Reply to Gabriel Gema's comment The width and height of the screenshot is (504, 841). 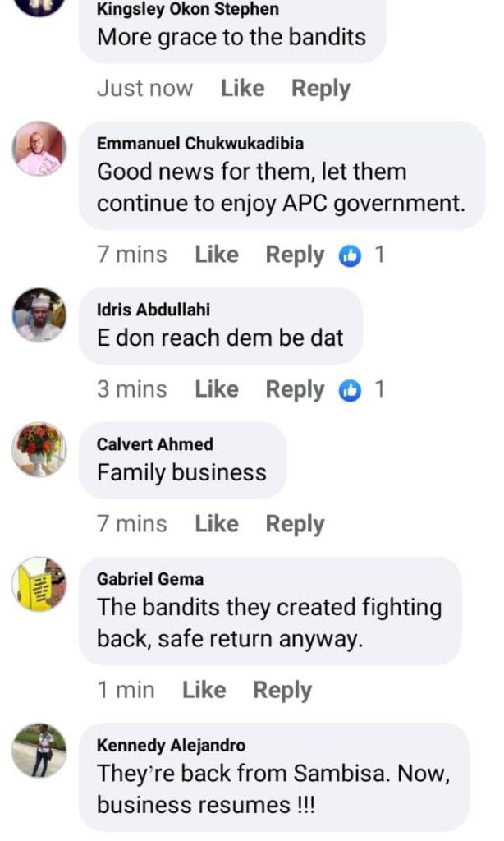pos(282,691)
